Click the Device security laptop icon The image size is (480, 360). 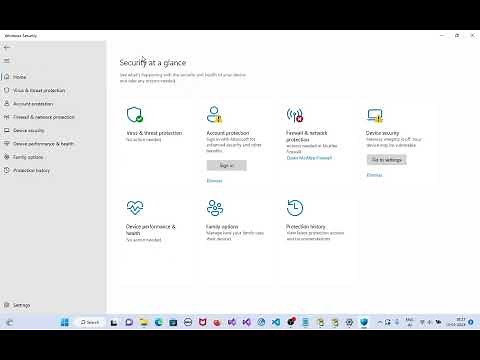tap(375, 115)
